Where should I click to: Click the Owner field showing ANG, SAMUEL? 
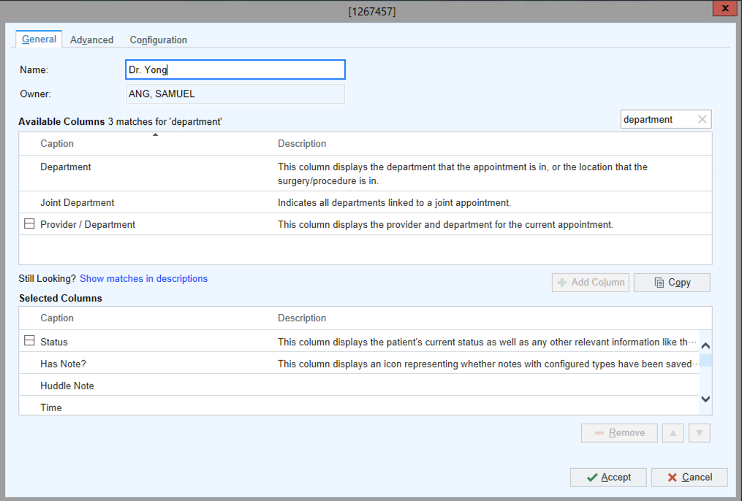point(235,94)
